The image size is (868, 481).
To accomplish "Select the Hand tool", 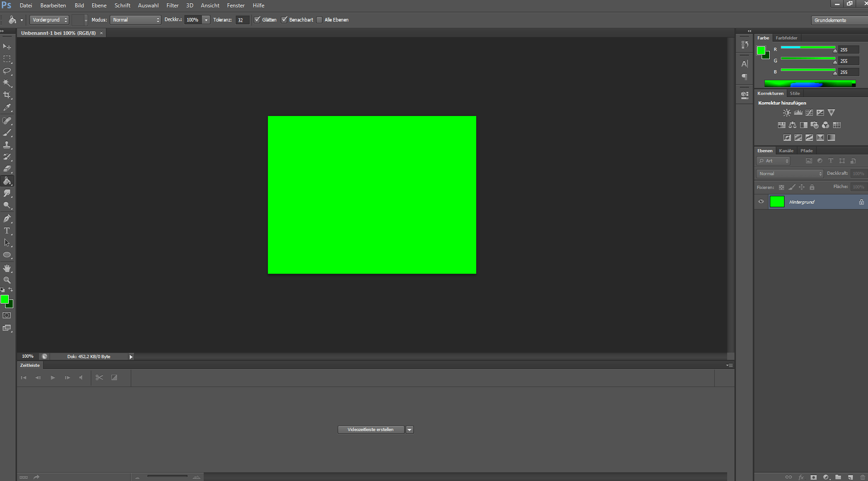I will point(7,268).
